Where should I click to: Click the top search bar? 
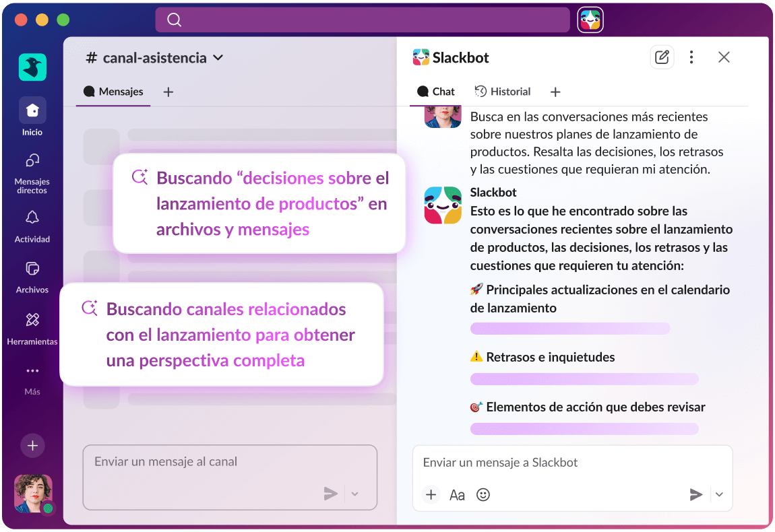click(x=363, y=20)
